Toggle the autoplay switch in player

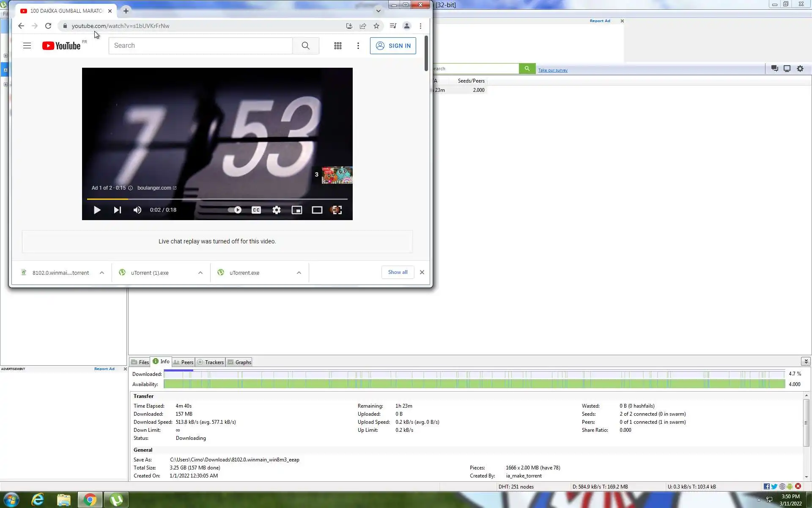[235, 210]
